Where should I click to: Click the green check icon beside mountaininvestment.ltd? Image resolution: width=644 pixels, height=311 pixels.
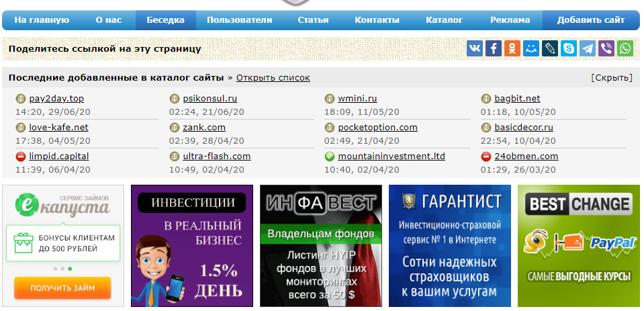pos(329,157)
